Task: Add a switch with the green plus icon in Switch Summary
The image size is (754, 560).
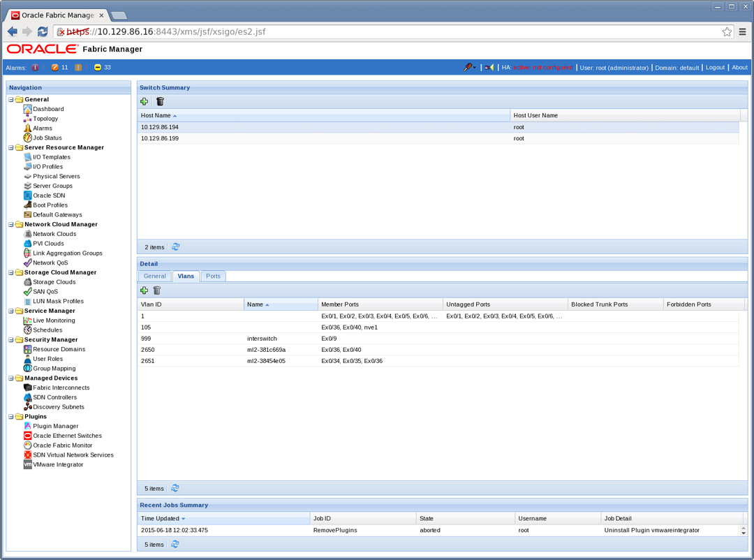Action: tap(144, 101)
